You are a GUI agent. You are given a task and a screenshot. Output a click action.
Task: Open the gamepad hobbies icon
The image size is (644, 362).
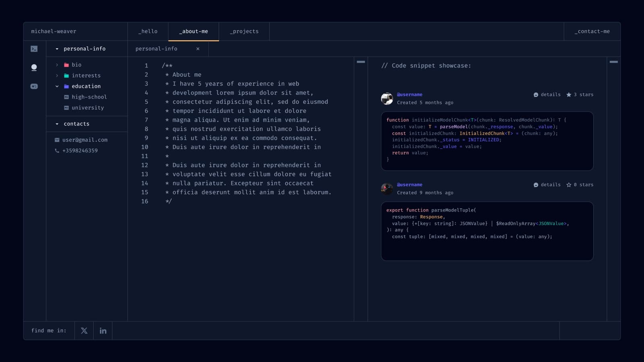tap(34, 86)
